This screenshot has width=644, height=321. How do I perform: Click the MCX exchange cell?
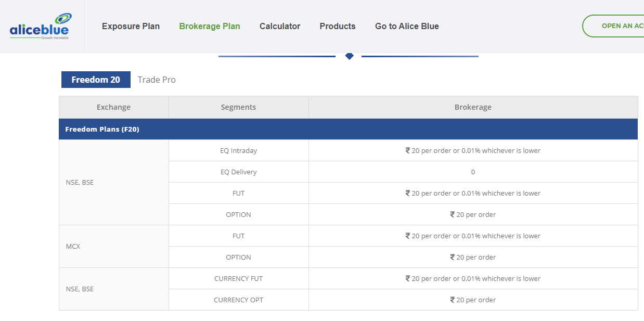pyautogui.click(x=113, y=246)
